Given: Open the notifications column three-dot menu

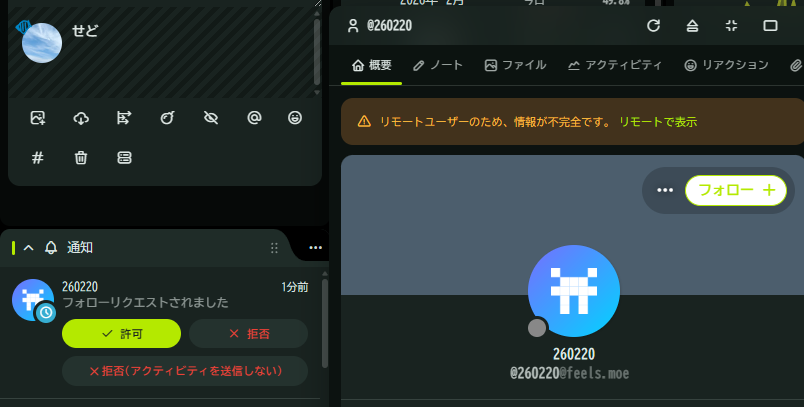Looking at the screenshot, I should point(316,248).
